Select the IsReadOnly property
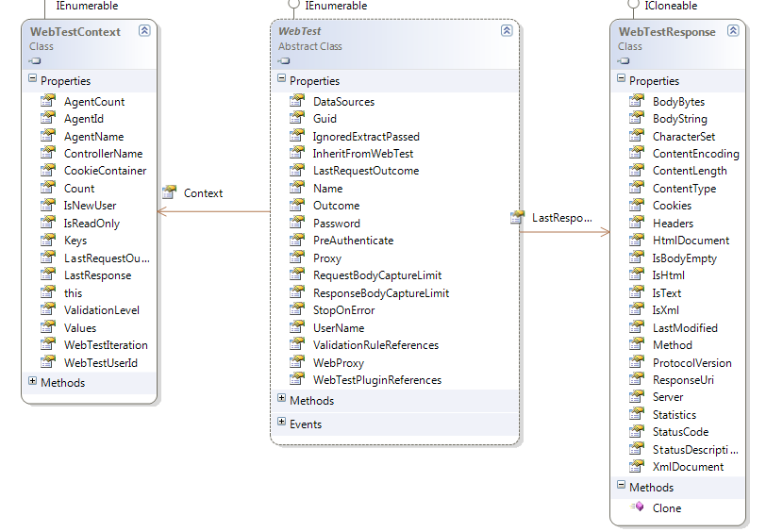The image size is (783, 532). coord(92,224)
